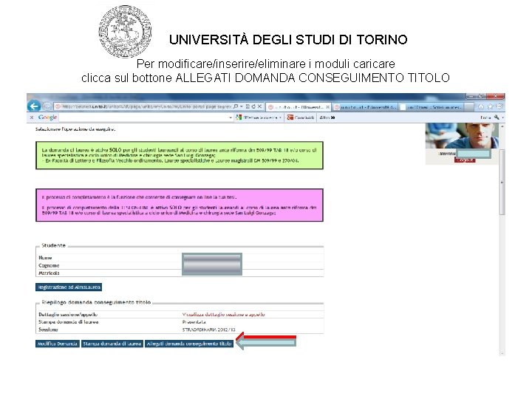Click the 'Dettaglio sessione/appello' row label
Viewport: 532px width, 399px height.
68,315
